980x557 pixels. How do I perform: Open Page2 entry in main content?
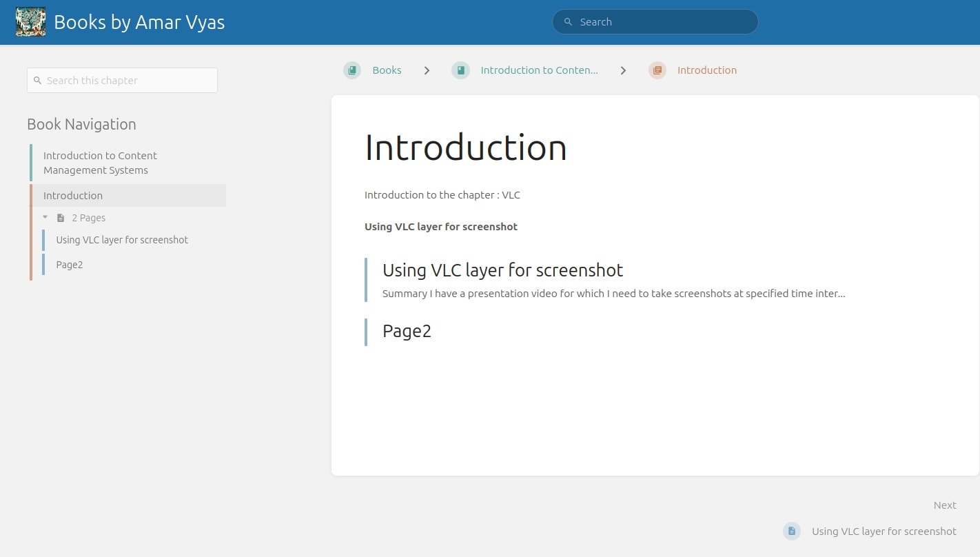pyautogui.click(x=407, y=332)
